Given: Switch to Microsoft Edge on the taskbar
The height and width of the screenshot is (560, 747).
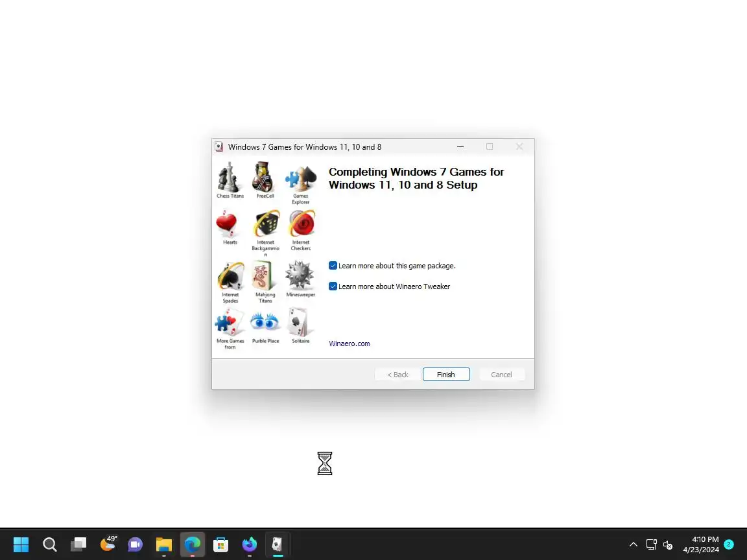Looking at the screenshot, I should pos(193,544).
